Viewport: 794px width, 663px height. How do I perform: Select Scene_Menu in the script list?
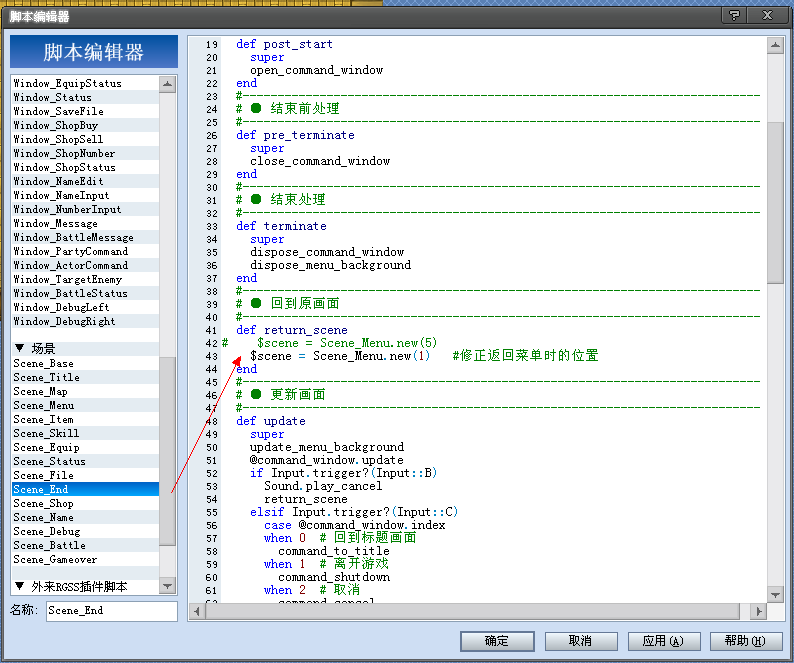(x=85, y=405)
